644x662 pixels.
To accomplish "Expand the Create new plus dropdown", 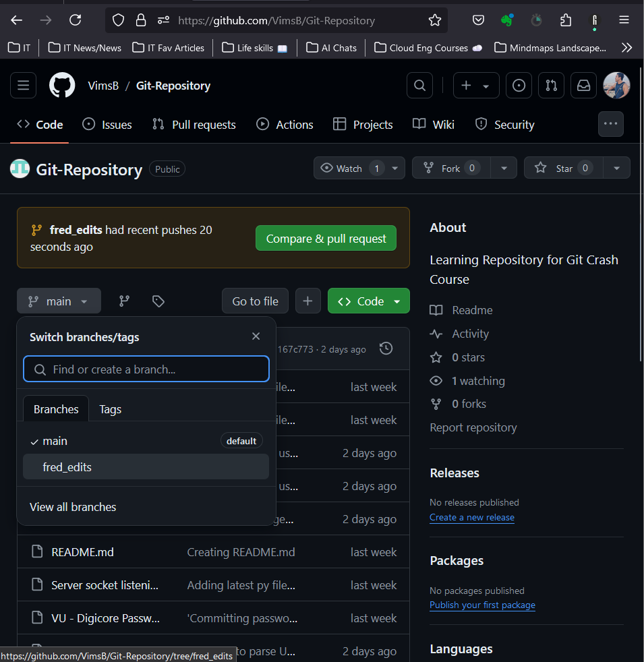I will (476, 86).
